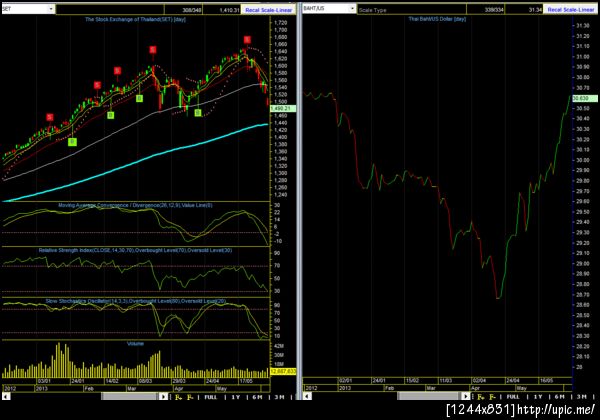Click the Stock Exchange of Thailand chart title
Image resolution: width=600 pixels, height=420 pixels.
[x=135, y=20]
